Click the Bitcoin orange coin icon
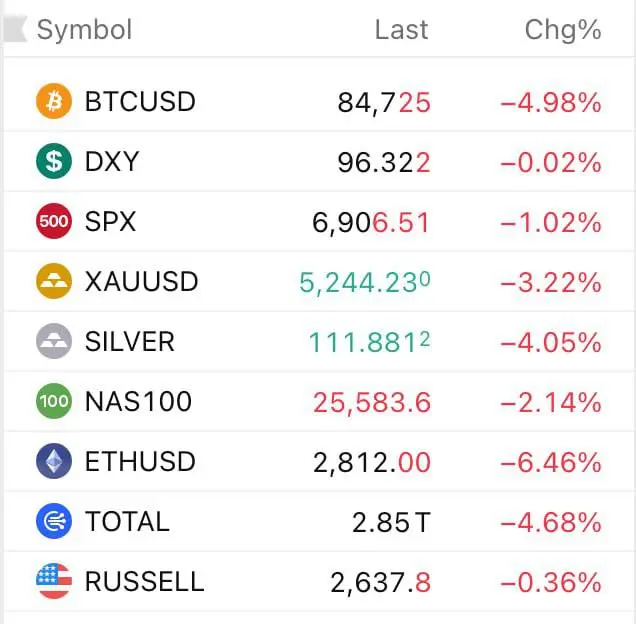Viewport: 636px width, 624px height. point(54,101)
